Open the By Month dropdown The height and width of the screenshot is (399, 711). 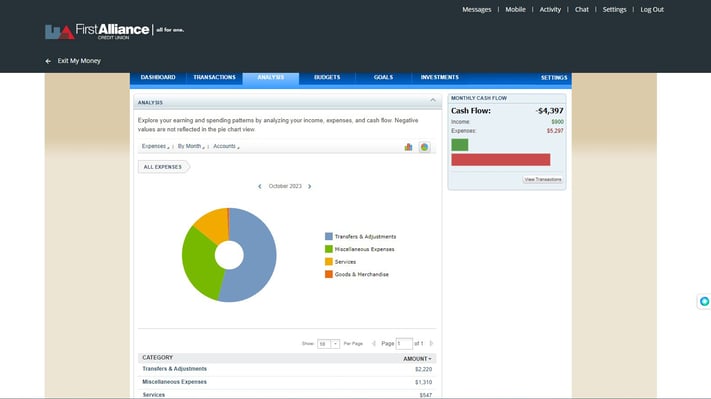190,146
